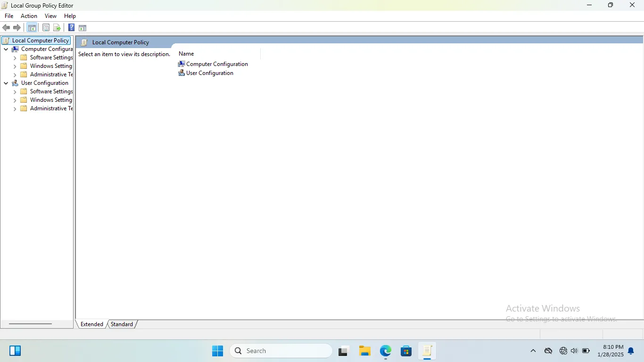Click the horizontal scrollbar of the tree pane
Image resolution: width=644 pixels, height=362 pixels.
click(30, 324)
